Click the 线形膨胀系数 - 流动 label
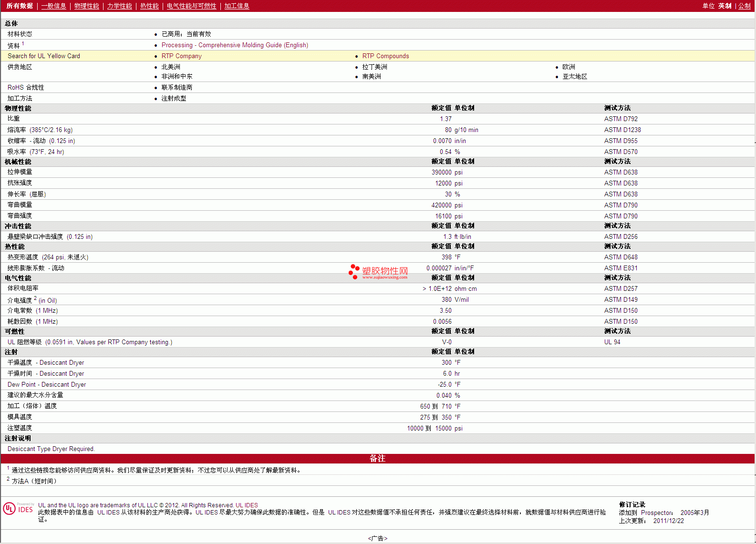 coord(36,268)
